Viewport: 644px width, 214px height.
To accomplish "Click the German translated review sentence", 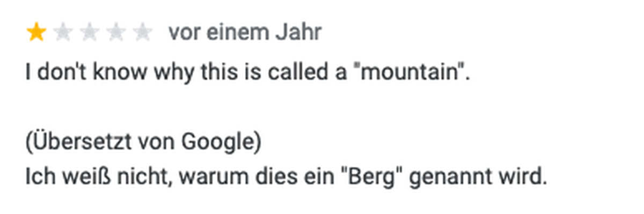I will tap(286, 176).
